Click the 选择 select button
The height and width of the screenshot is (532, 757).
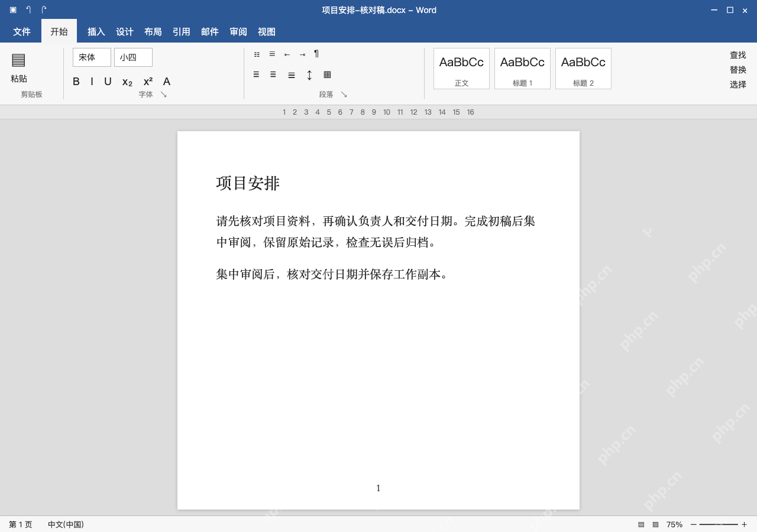click(738, 85)
